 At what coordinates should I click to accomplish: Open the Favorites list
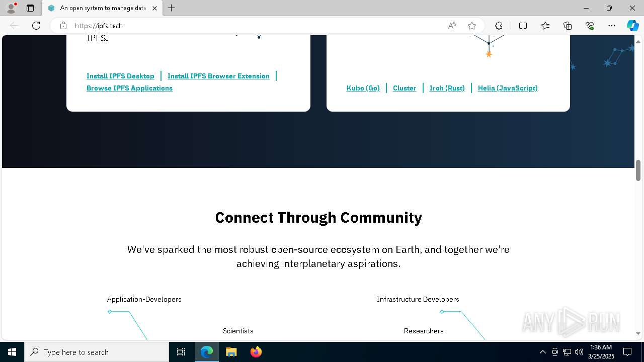pos(545,26)
